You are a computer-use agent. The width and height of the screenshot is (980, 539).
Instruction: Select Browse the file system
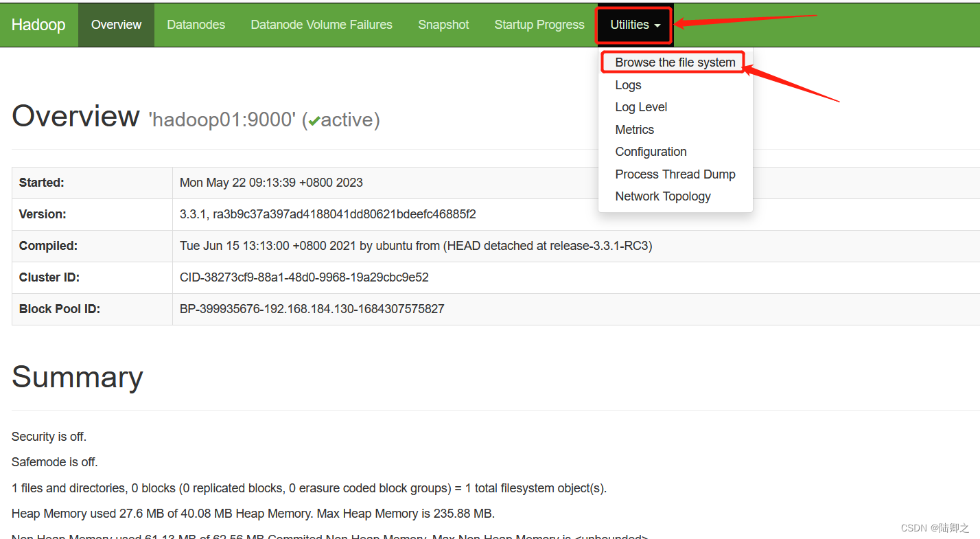675,62
